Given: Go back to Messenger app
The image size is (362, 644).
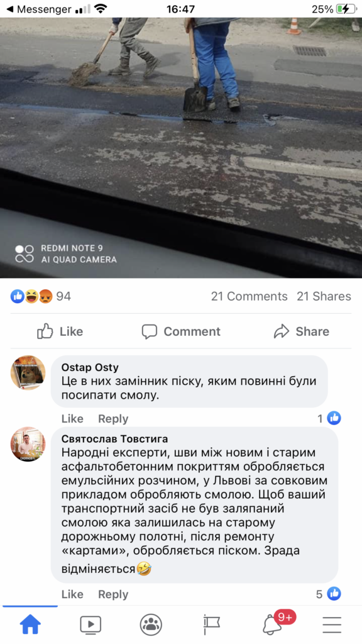Looking at the screenshot, I should click(x=39, y=9).
